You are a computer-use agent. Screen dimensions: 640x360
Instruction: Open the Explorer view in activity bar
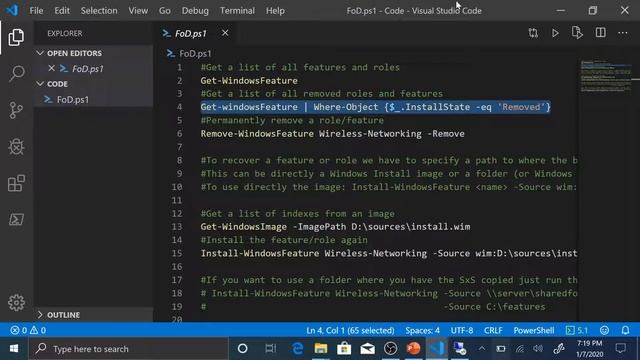(x=16, y=37)
